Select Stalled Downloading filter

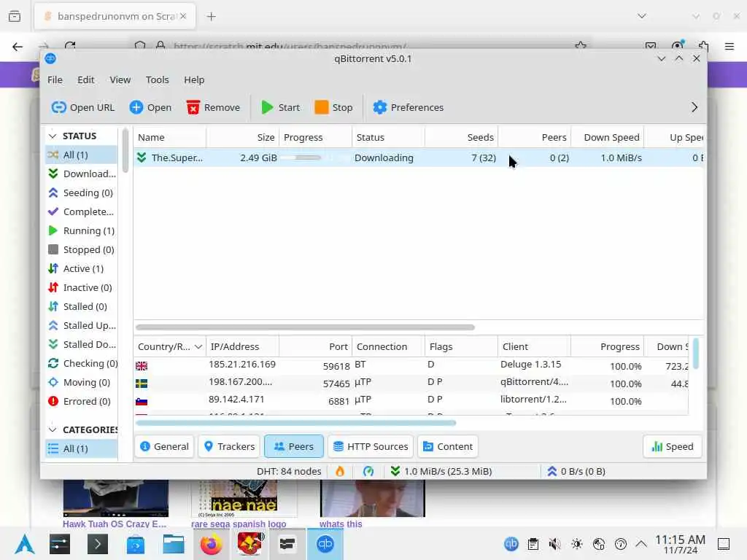click(x=82, y=345)
